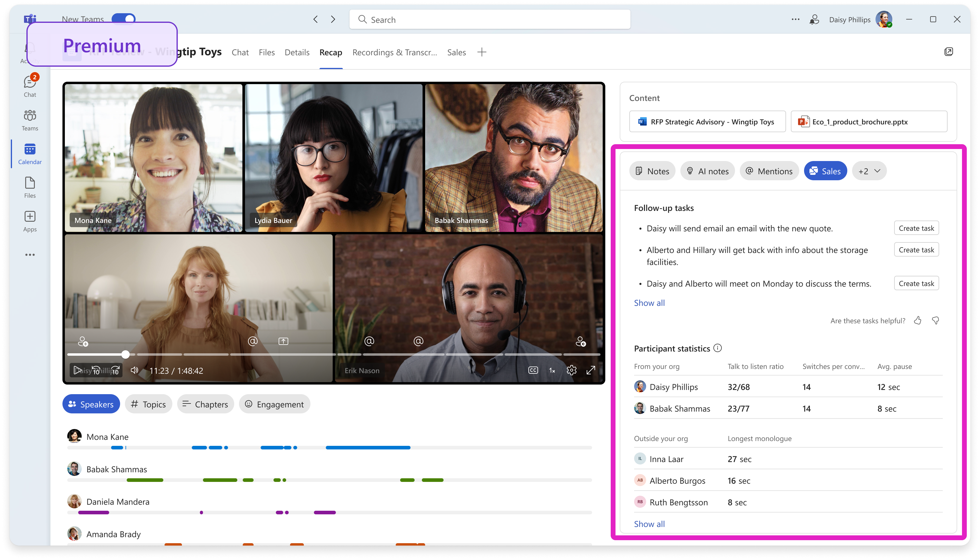Viewport: 980px width, 560px height.
Task: Show all participant statistics link
Action: tap(648, 524)
